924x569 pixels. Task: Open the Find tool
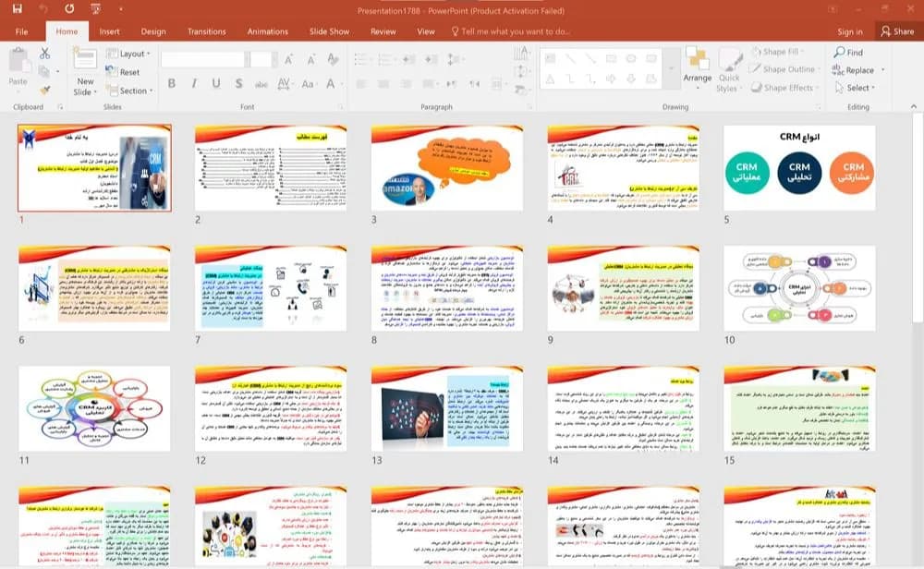point(848,53)
